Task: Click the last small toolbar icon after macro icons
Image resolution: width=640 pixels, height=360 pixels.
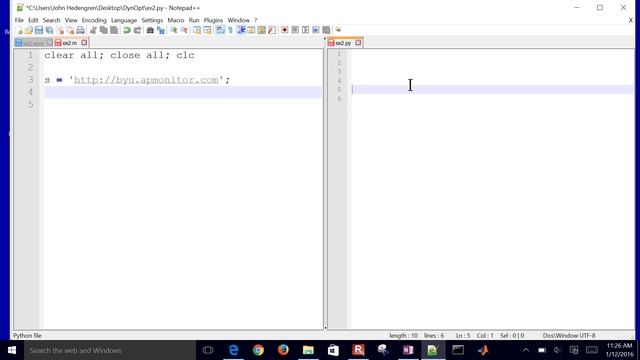Action: (338, 29)
